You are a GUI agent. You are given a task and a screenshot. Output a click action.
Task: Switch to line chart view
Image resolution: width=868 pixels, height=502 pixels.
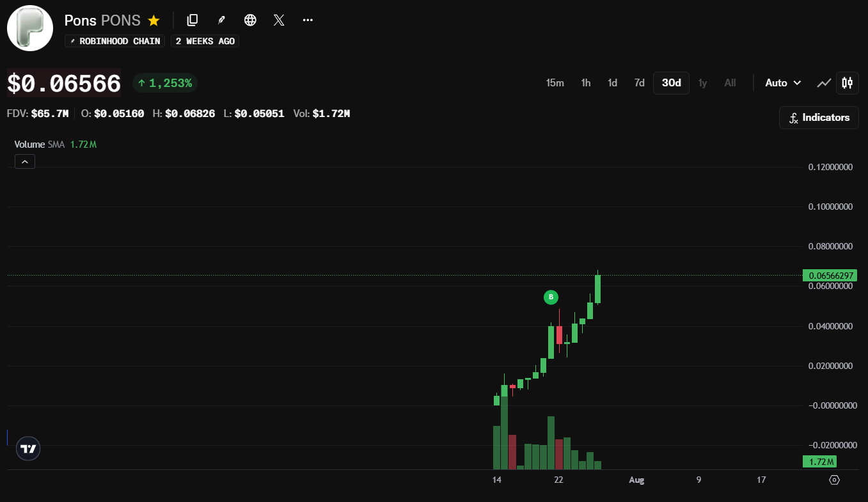[825, 82]
